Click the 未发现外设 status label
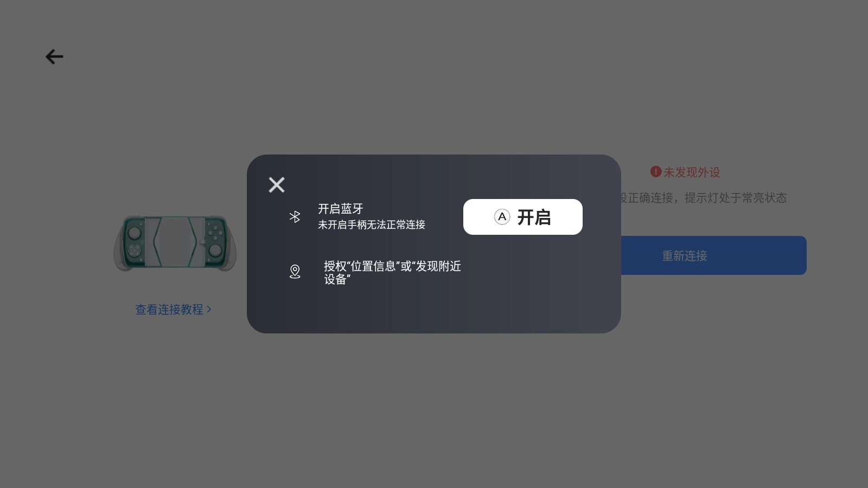 pos(692,172)
